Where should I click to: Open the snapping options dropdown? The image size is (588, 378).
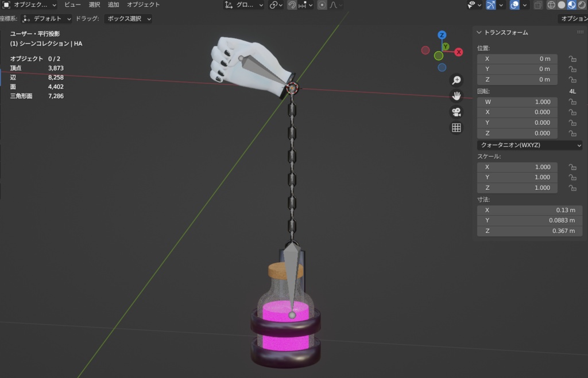pyautogui.click(x=305, y=5)
